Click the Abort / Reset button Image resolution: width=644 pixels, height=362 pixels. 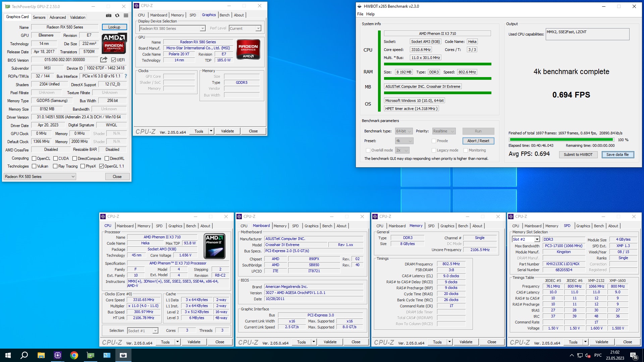point(478,141)
